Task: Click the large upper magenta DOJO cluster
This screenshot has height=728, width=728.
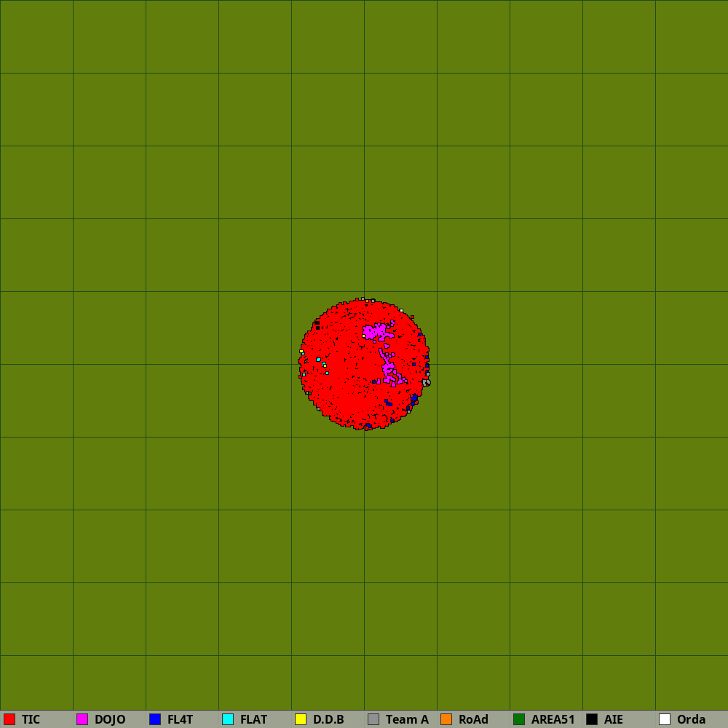Action: point(376,332)
